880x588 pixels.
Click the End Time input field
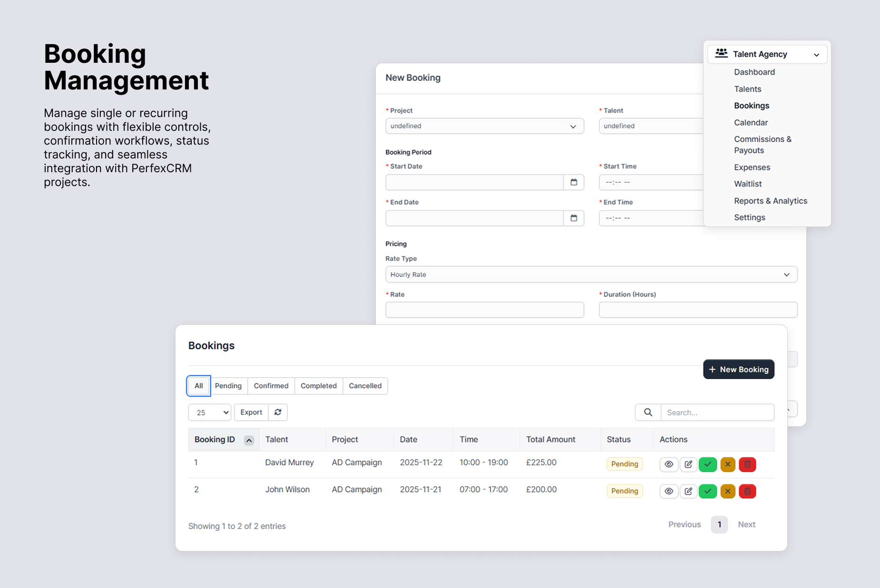[x=651, y=218]
